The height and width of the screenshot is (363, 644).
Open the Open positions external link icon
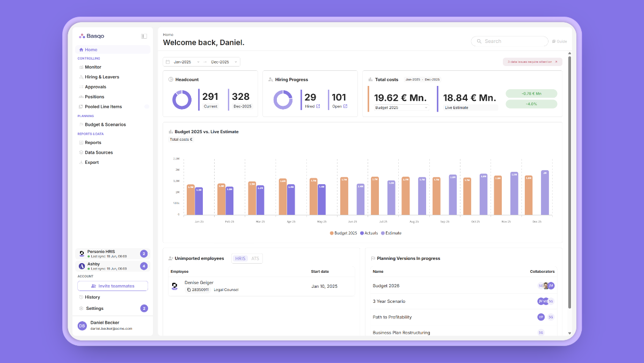point(345,106)
